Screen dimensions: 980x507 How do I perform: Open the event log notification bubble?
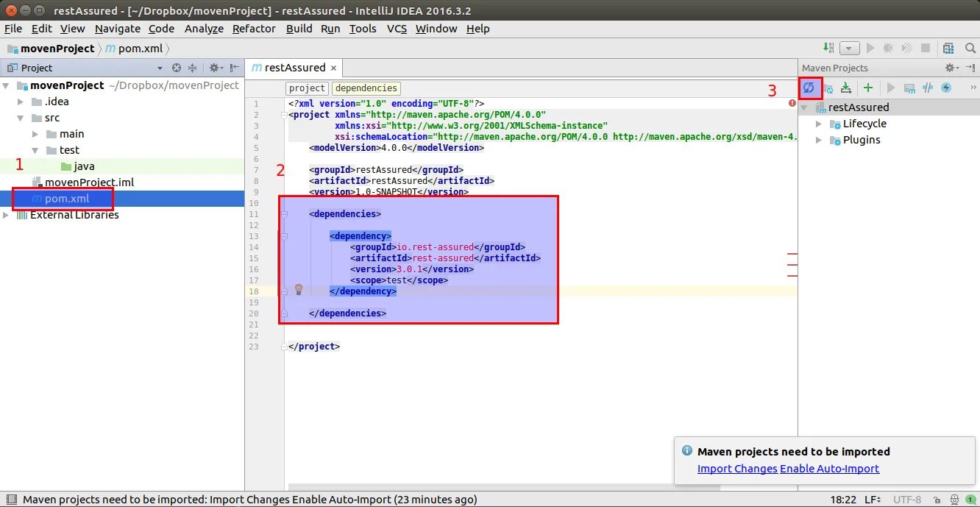(x=970, y=500)
